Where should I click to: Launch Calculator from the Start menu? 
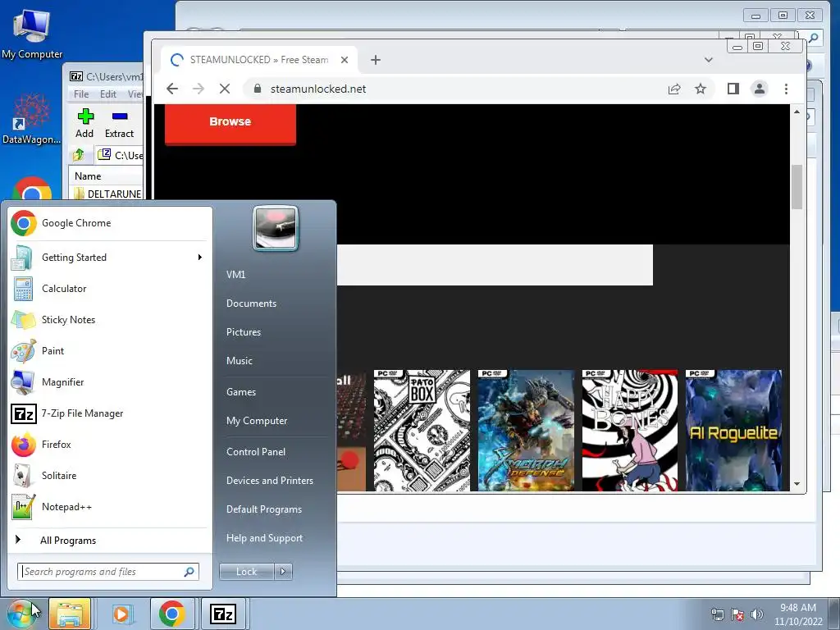click(x=110, y=289)
